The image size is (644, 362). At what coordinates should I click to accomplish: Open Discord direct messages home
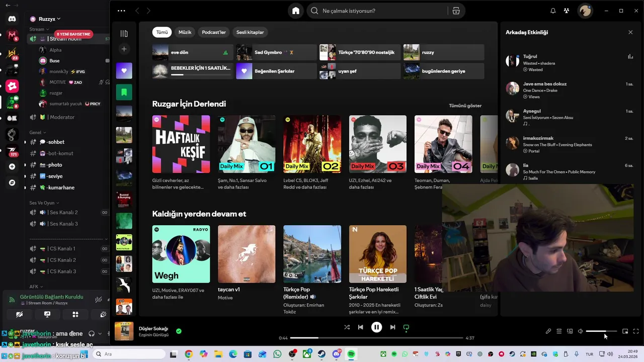coord(12,19)
